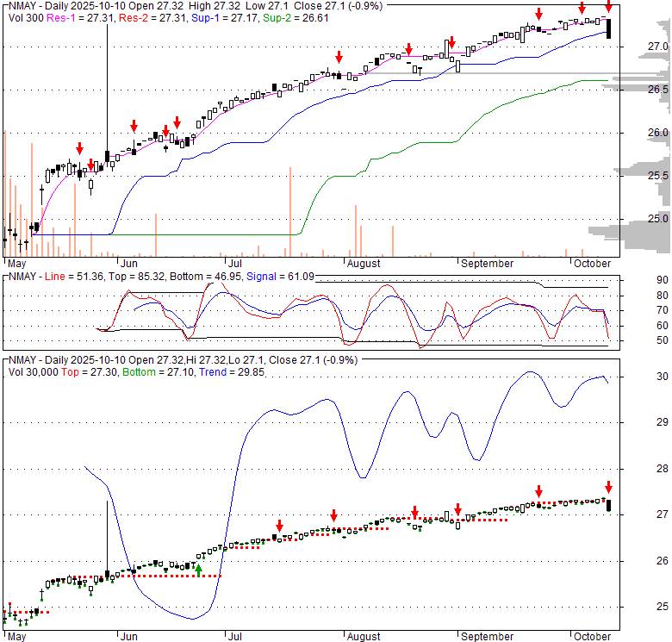Select 'September' on the bottom chart time axis
Viewport: 672px width, 642px height.
point(488,637)
